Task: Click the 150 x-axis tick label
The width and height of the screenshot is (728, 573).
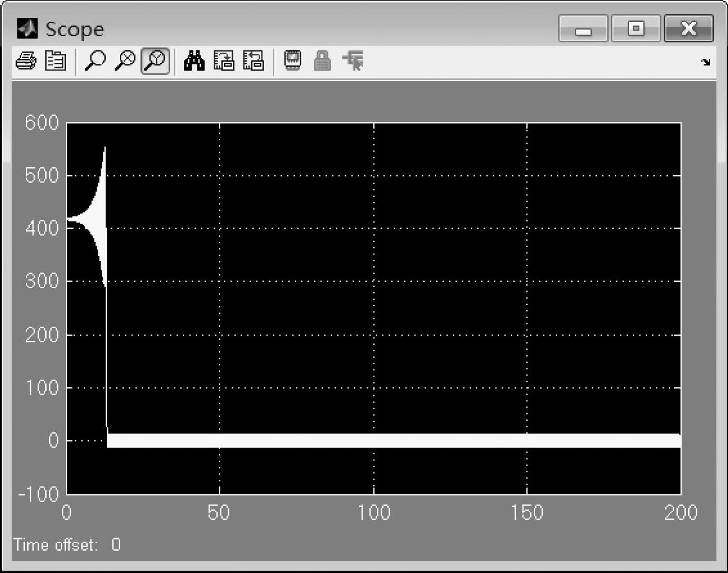Action: click(x=526, y=513)
